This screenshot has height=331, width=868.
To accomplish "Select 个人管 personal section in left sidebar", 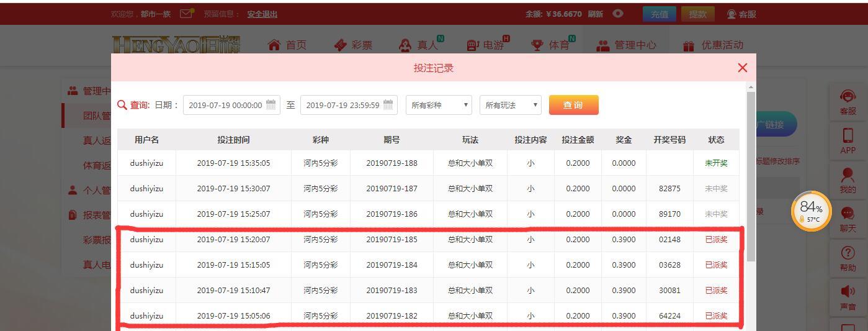I will pos(90,190).
